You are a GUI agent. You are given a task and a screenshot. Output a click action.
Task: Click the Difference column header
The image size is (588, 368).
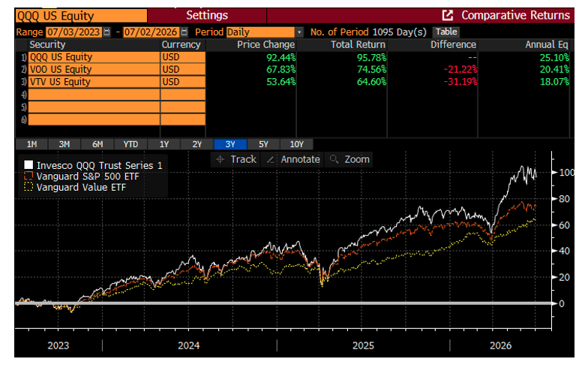click(453, 45)
